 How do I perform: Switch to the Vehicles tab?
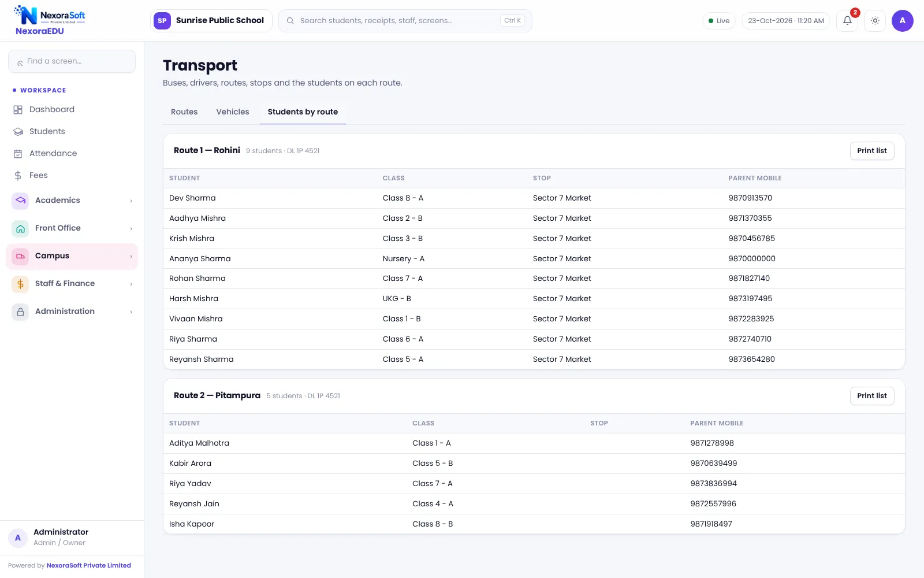[x=233, y=112]
